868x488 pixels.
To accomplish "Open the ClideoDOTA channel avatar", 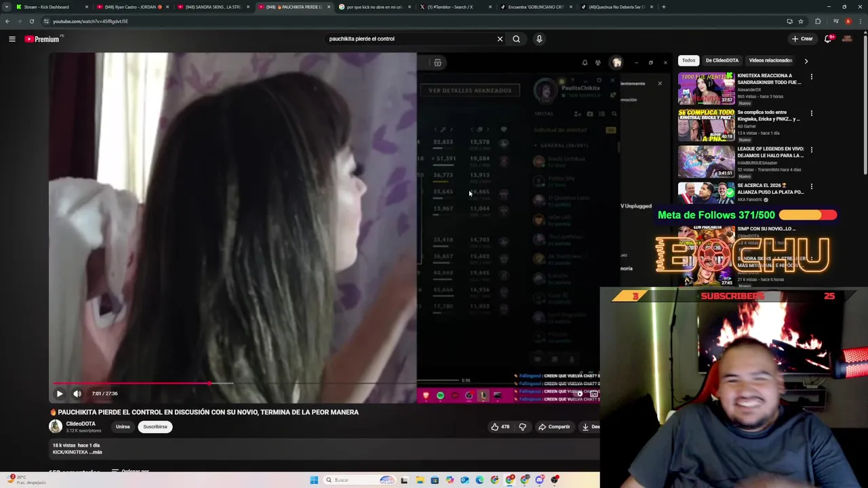I will [x=56, y=426].
